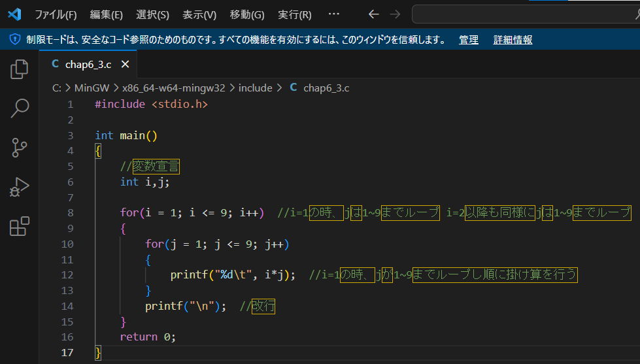
Task: Open the Run and Debug icon
Action: tap(19, 187)
